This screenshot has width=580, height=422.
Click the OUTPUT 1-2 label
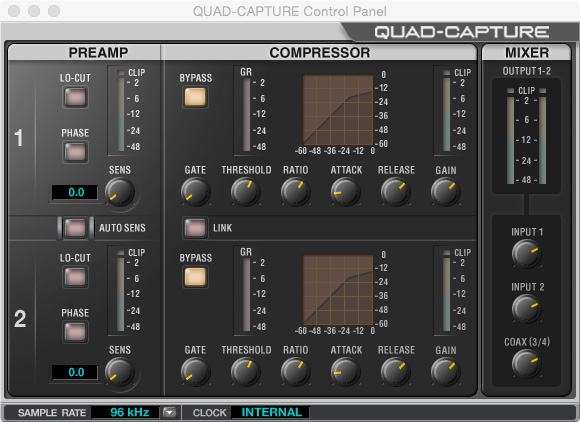click(x=526, y=71)
